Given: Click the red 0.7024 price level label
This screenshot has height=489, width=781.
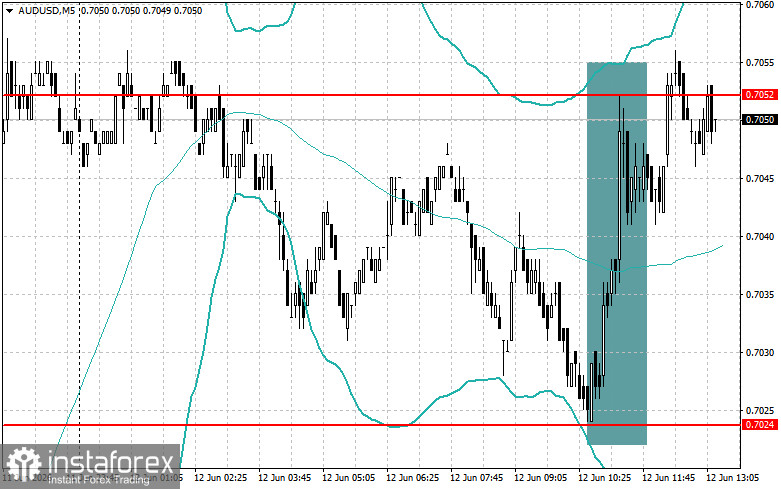Looking at the screenshot, I should pyautogui.click(x=760, y=424).
